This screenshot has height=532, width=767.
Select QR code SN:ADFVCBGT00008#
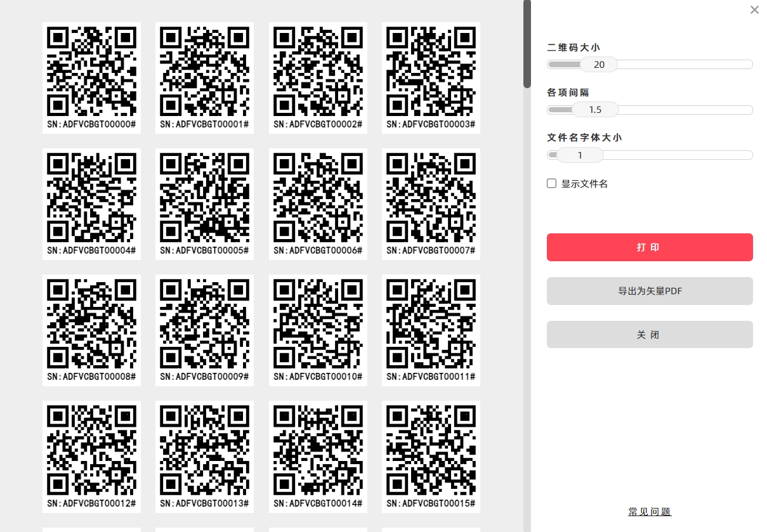pyautogui.click(x=91, y=330)
